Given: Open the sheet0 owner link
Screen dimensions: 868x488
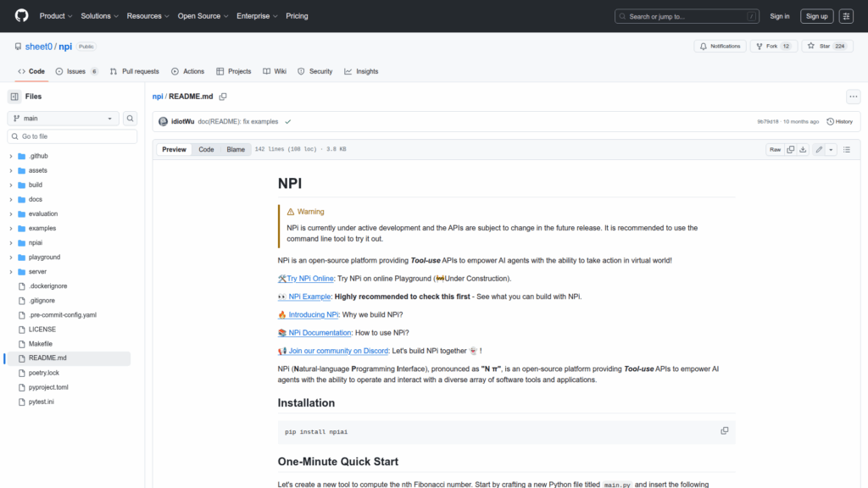Looking at the screenshot, I should click(39, 47).
